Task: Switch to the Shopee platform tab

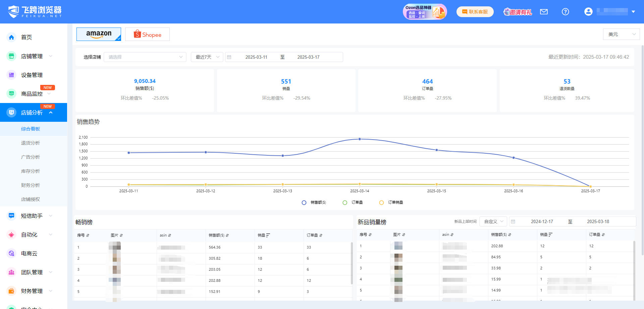Action: (x=147, y=35)
